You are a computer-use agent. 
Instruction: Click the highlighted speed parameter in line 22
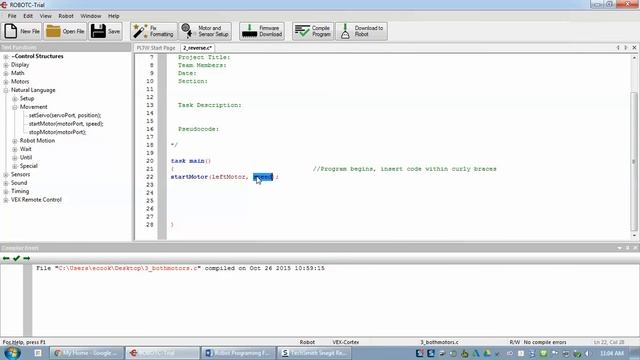[263, 177]
